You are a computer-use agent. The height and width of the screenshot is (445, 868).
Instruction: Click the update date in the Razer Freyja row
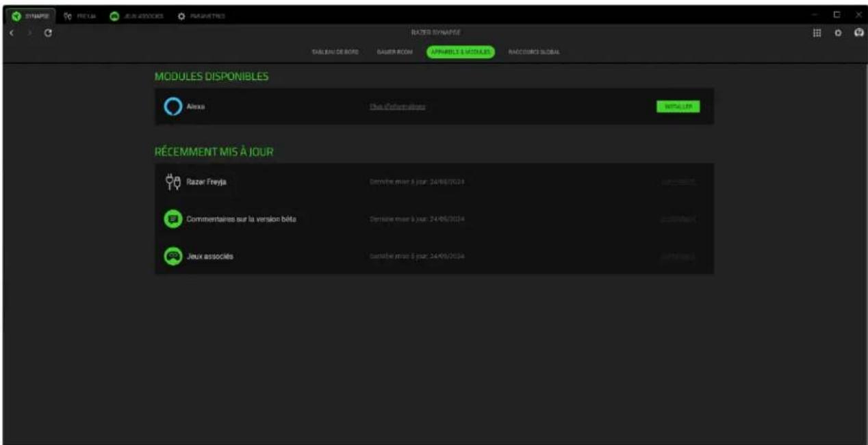coord(417,182)
